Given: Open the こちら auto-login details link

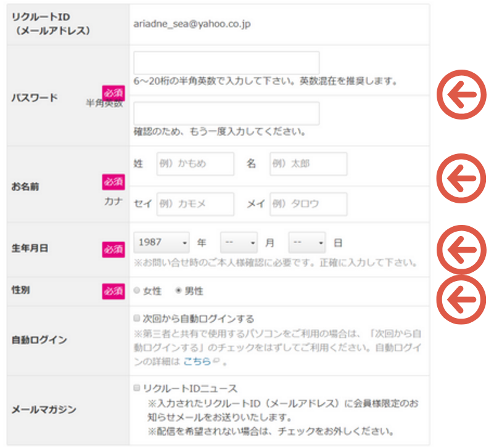Looking at the screenshot, I should pyautogui.click(x=197, y=361).
